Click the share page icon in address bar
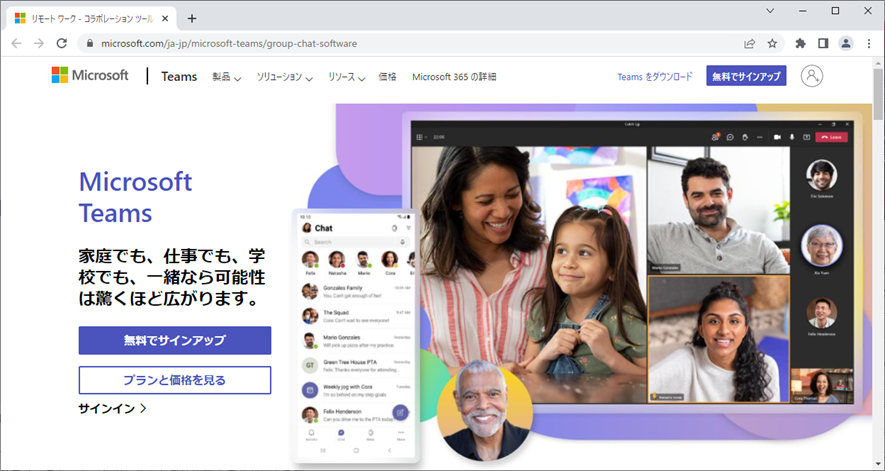The height and width of the screenshot is (471, 885). click(x=750, y=43)
